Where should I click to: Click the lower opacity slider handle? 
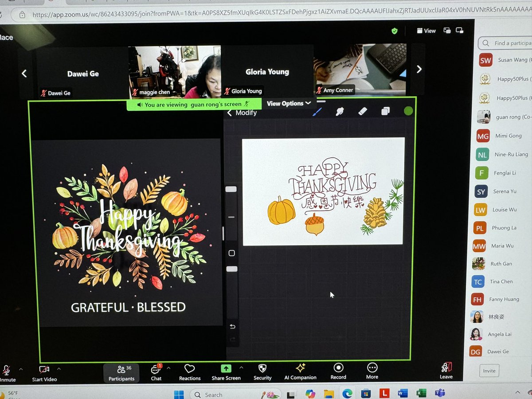[x=231, y=269]
